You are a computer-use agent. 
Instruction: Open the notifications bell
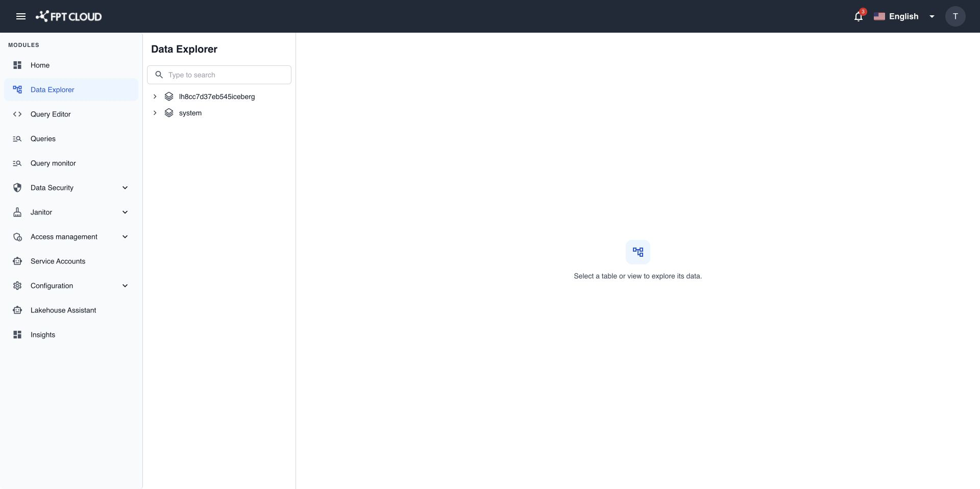click(859, 16)
